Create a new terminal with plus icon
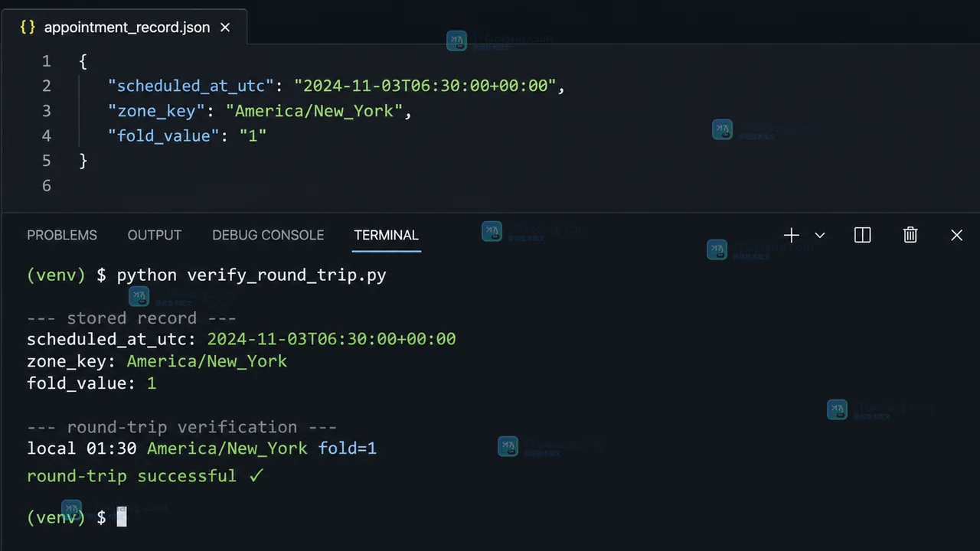Image resolution: width=980 pixels, height=551 pixels. click(x=791, y=235)
